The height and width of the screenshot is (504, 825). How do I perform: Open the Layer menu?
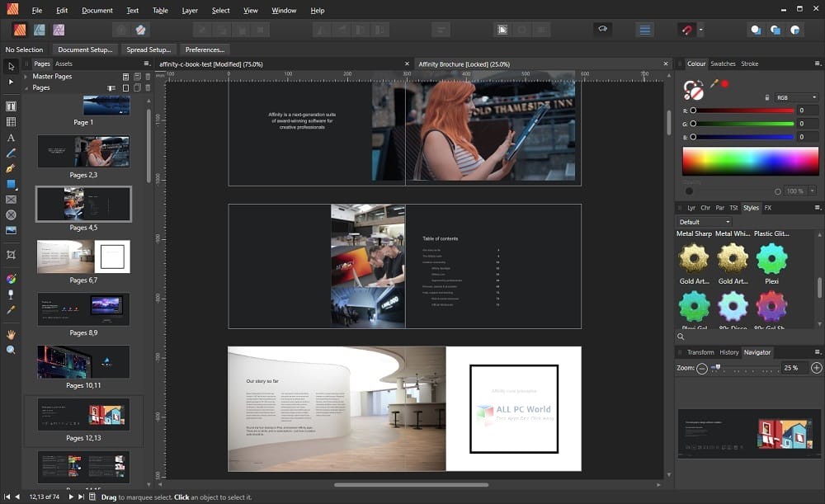coord(190,10)
